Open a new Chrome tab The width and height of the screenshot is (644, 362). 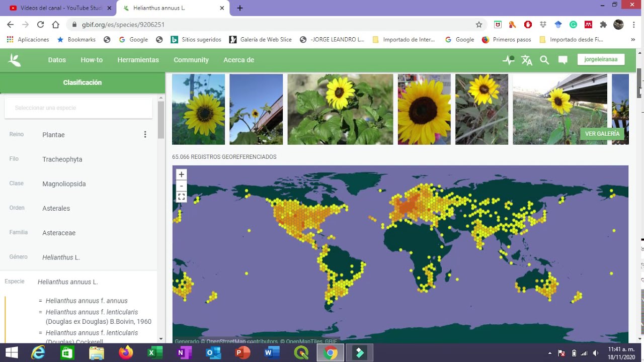click(x=240, y=8)
